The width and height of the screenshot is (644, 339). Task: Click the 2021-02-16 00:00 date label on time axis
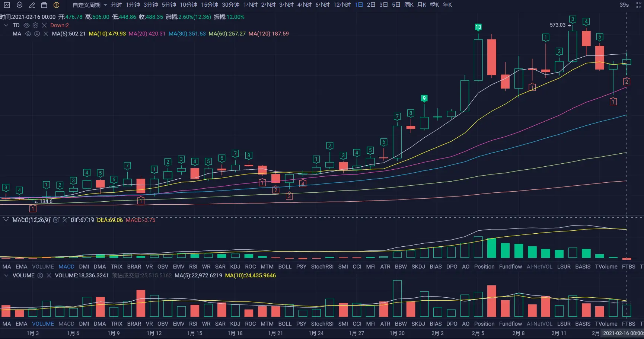623,333
